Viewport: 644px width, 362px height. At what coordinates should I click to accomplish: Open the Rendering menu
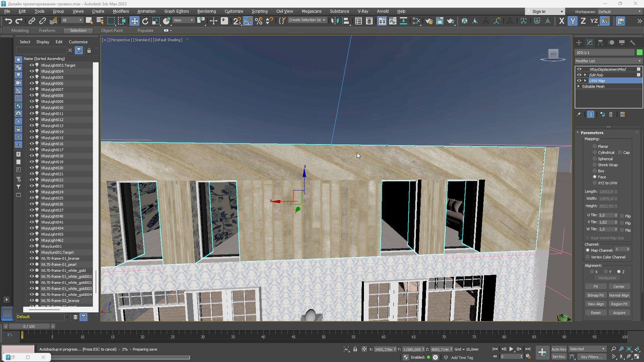click(x=206, y=11)
